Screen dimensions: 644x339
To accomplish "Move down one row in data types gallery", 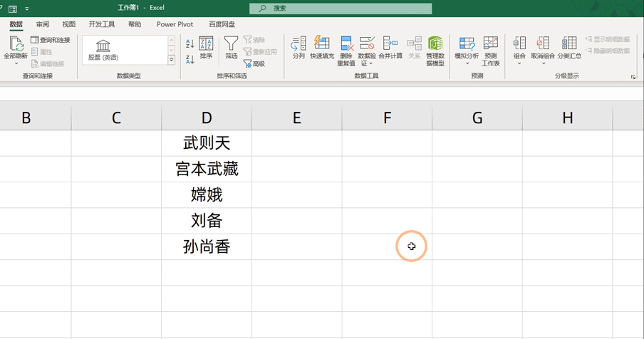I will pos(171,50).
